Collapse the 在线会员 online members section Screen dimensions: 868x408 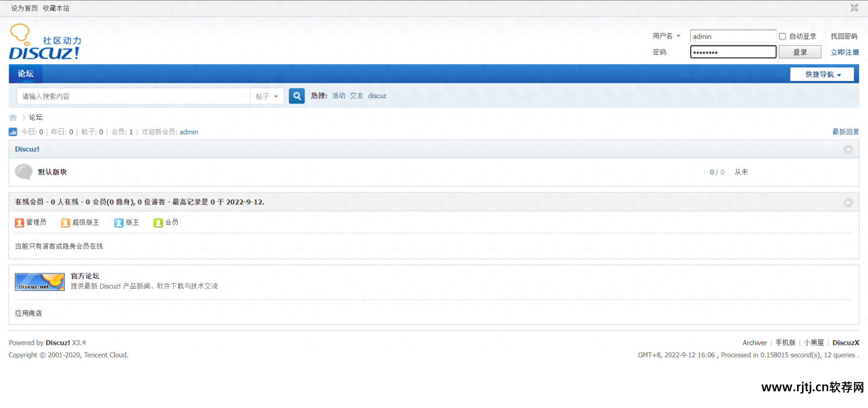848,202
